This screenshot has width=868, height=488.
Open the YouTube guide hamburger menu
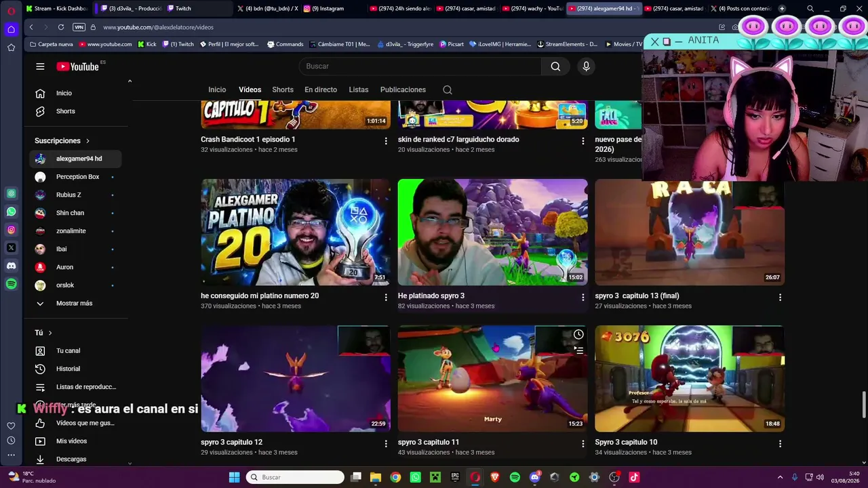40,66
